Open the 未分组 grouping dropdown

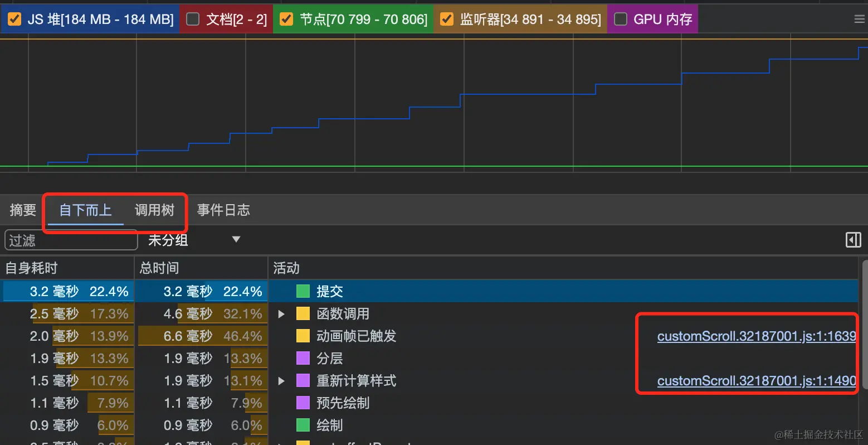194,240
